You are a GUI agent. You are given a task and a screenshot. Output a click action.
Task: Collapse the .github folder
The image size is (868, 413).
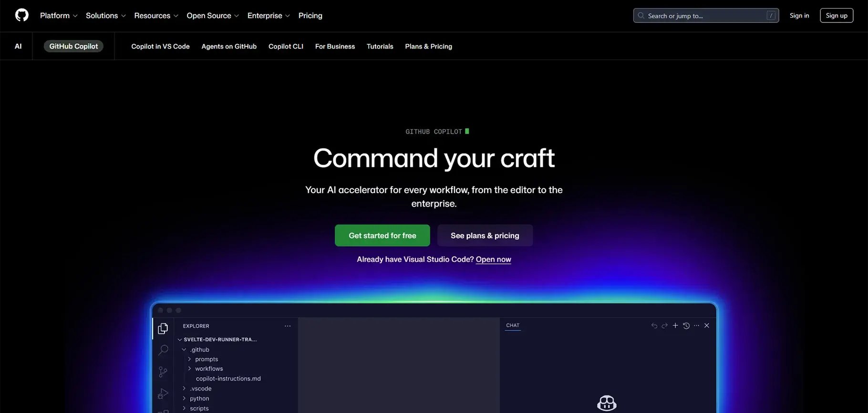tap(184, 350)
